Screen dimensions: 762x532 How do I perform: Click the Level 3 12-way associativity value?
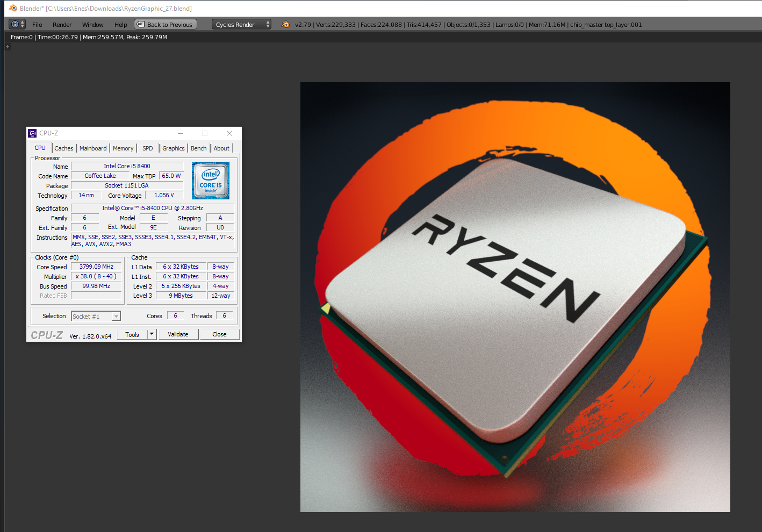(221, 296)
